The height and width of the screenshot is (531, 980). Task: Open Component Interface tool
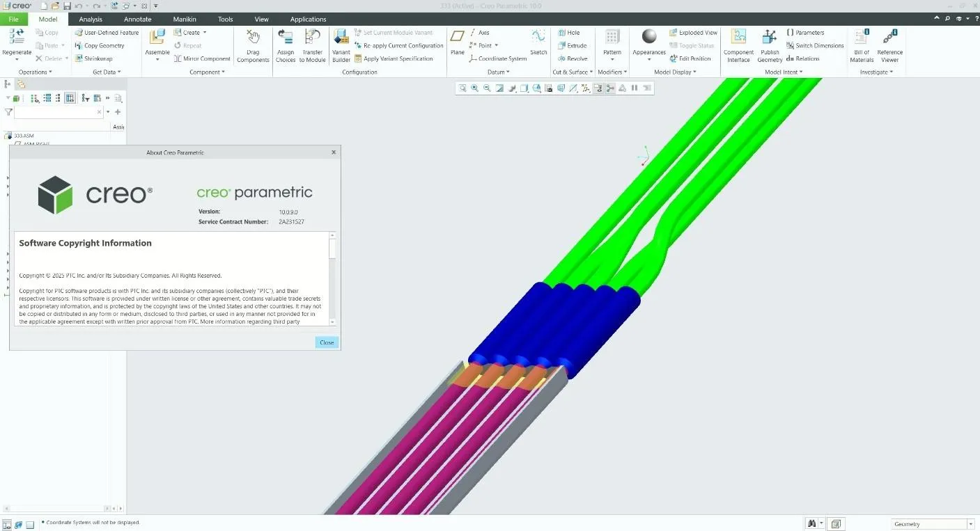click(738, 45)
